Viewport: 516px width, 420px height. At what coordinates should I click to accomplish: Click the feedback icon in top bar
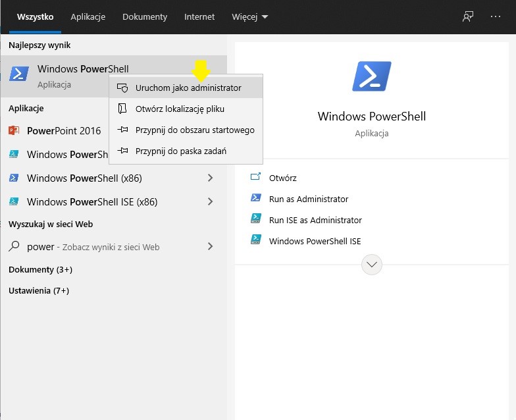(x=468, y=16)
